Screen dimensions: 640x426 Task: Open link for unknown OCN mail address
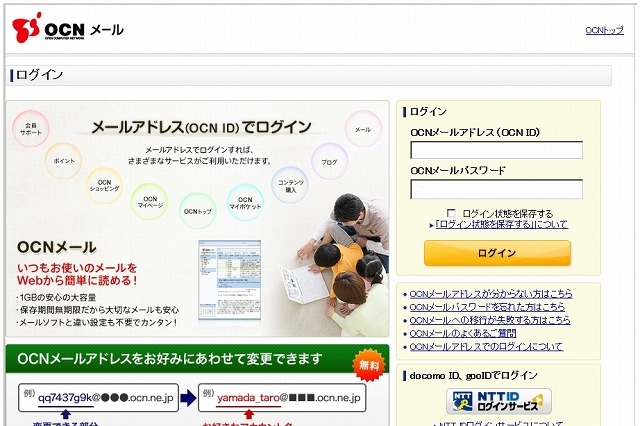(x=491, y=294)
